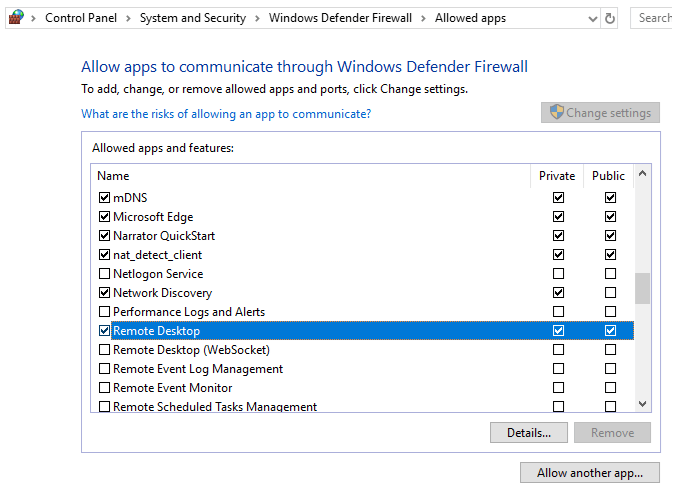This screenshot has height=499, width=673.
Task: Click the Public column header
Action: pos(608,175)
